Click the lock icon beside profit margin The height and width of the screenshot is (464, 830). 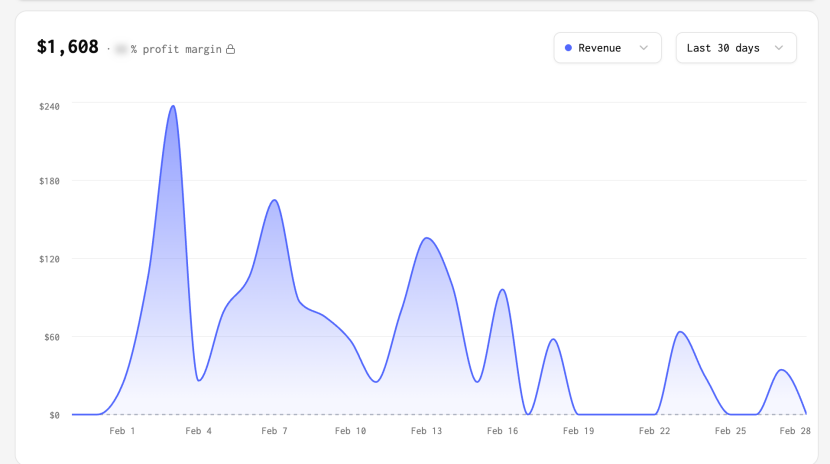(x=231, y=49)
